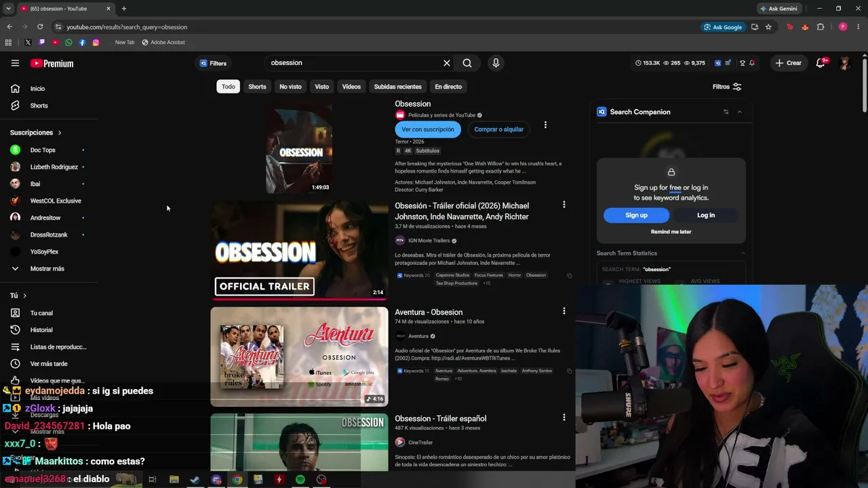The width and height of the screenshot is (868, 488).
Task: Focus the YouTube address bar URL
Action: click(x=127, y=27)
